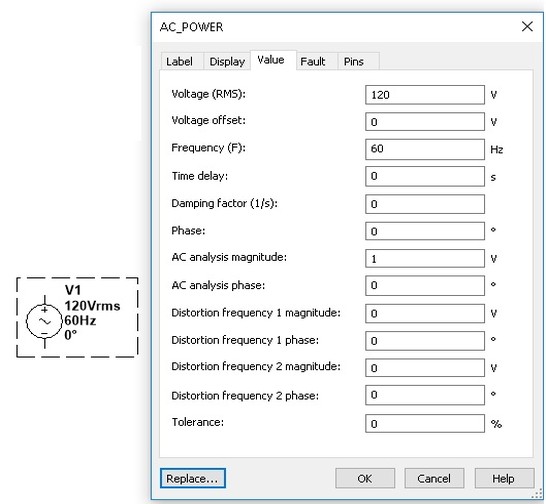
Task: Click the Tolerance percentage field
Action: coord(425,424)
